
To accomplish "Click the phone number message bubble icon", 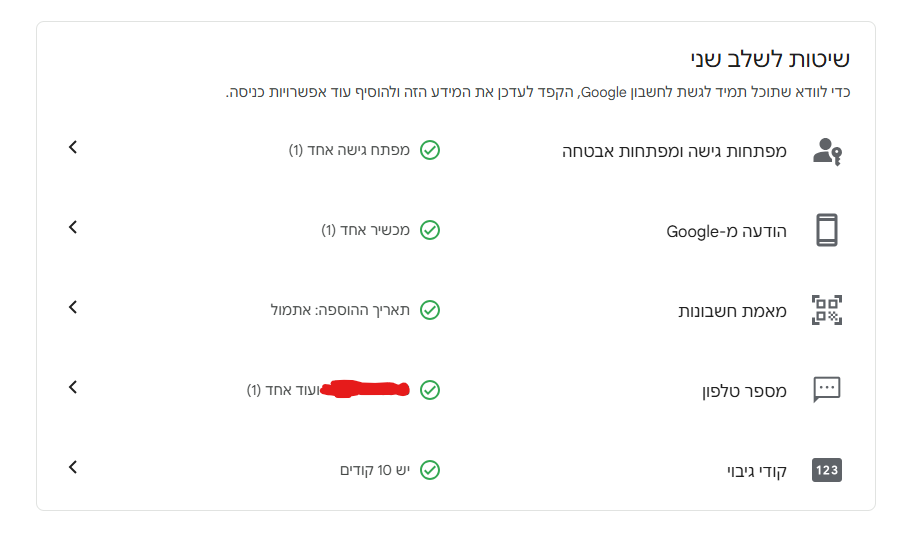I will pos(827,390).
